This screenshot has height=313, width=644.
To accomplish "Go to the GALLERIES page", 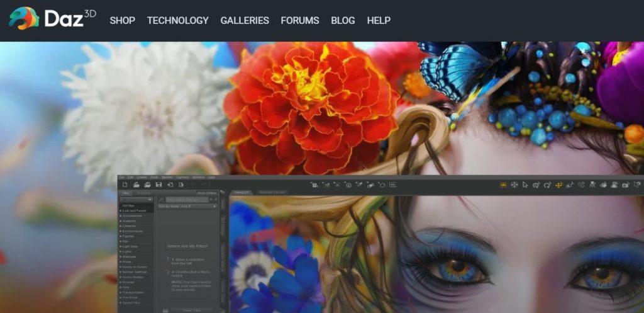I will point(245,20).
